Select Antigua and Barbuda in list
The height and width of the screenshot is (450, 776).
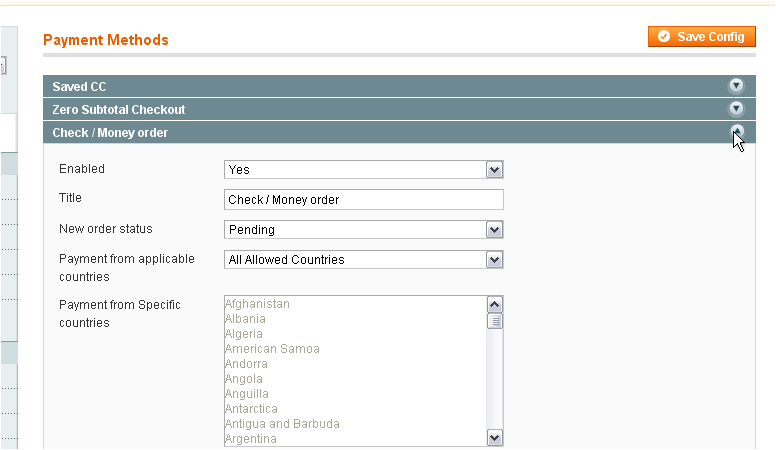282,424
